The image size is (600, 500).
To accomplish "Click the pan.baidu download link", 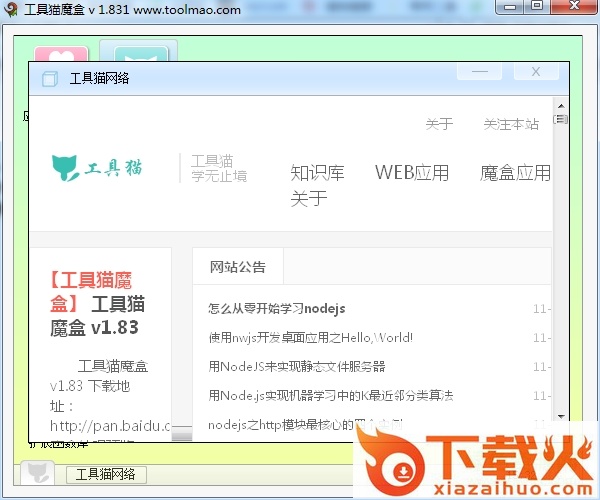I will (x=110, y=426).
